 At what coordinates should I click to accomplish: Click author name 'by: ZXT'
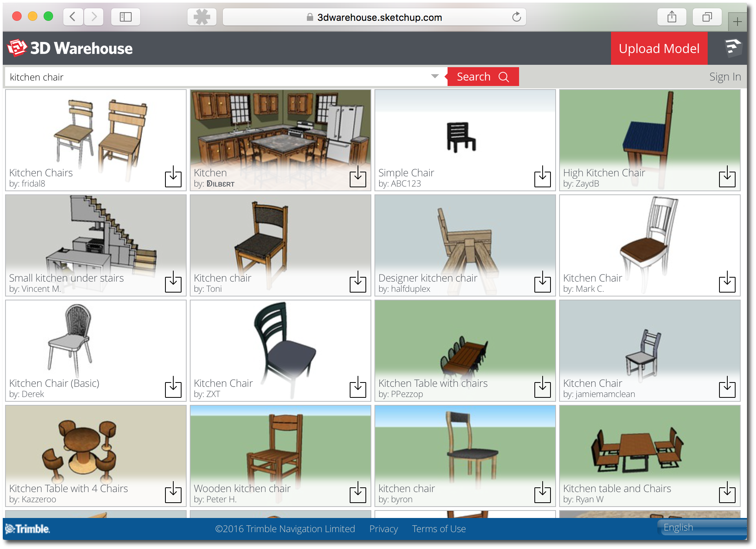click(207, 394)
